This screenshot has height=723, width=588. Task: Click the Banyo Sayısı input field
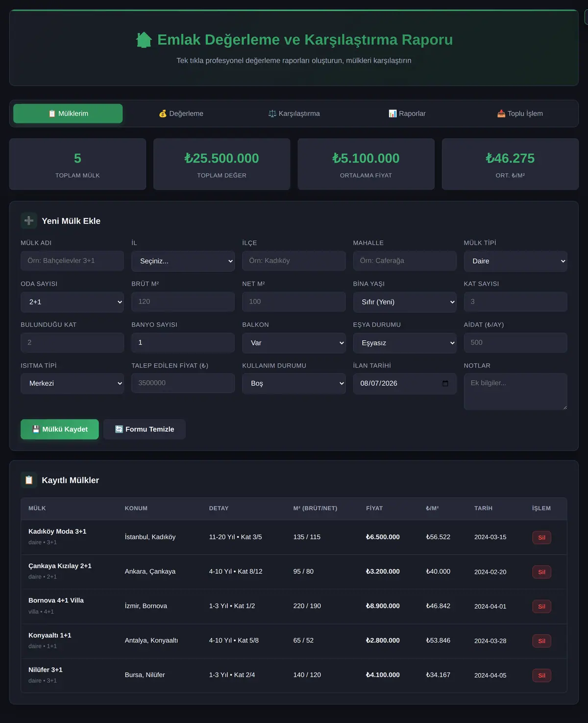(183, 343)
